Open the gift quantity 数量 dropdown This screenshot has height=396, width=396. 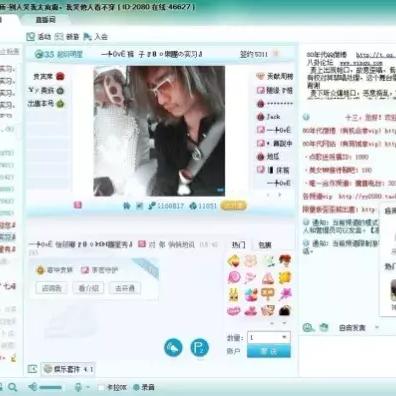[x=269, y=337]
